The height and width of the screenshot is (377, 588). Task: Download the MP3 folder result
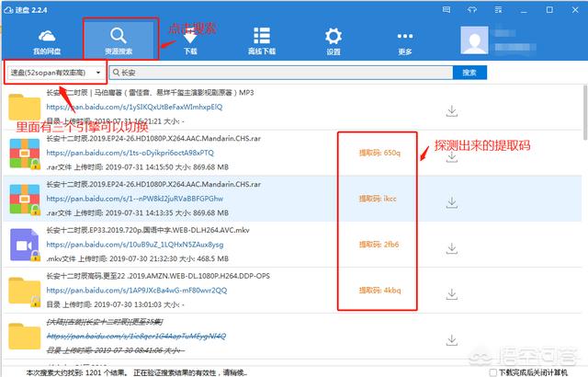(452, 111)
